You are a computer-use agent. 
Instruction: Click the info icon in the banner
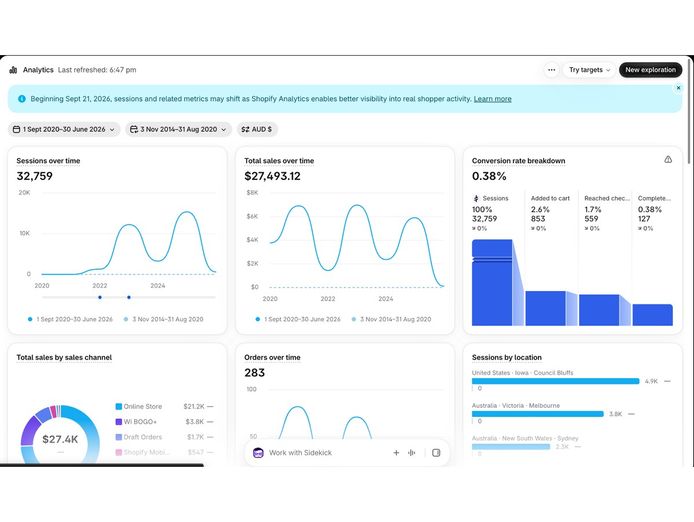pos(22,99)
